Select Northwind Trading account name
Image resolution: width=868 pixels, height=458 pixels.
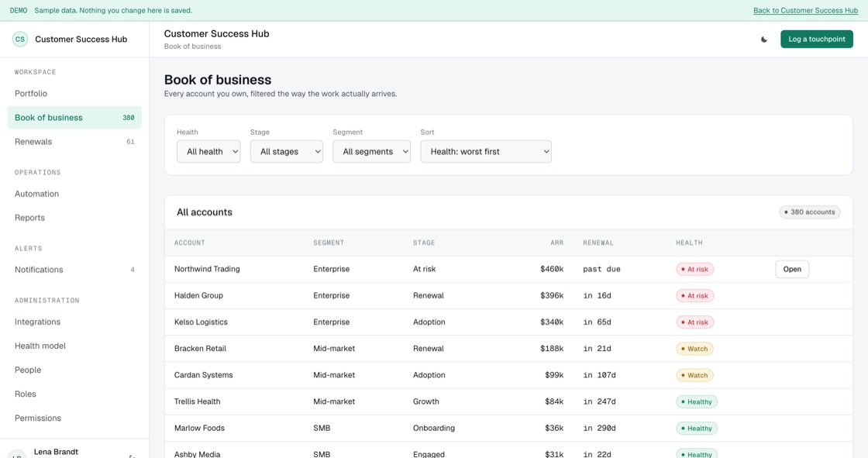(x=207, y=269)
